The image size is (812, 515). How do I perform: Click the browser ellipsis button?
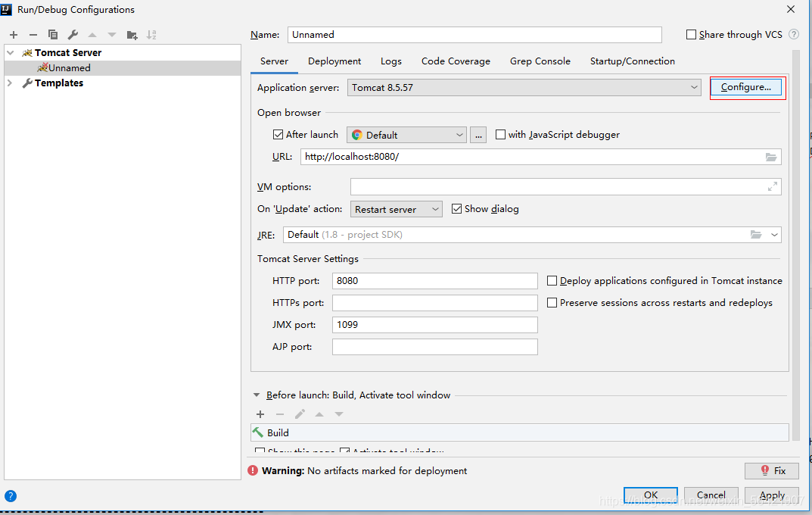point(478,136)
